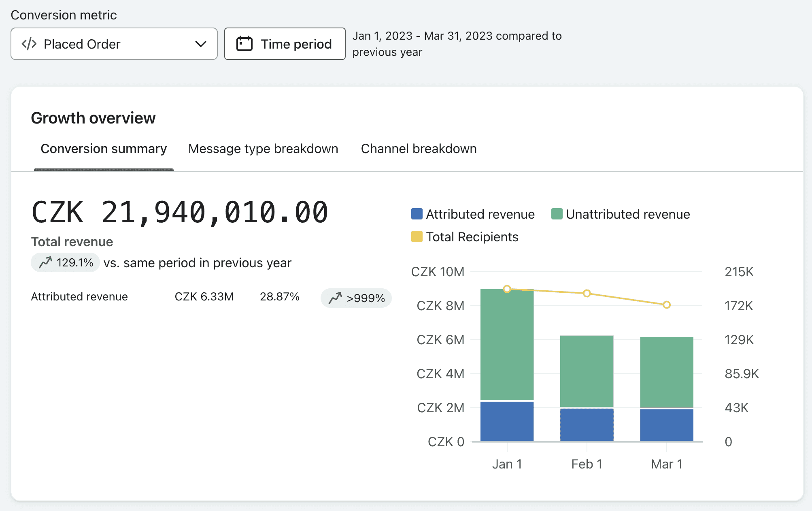
Task: Click the 129.1% growth badge
Action: (x=65, y=262)
